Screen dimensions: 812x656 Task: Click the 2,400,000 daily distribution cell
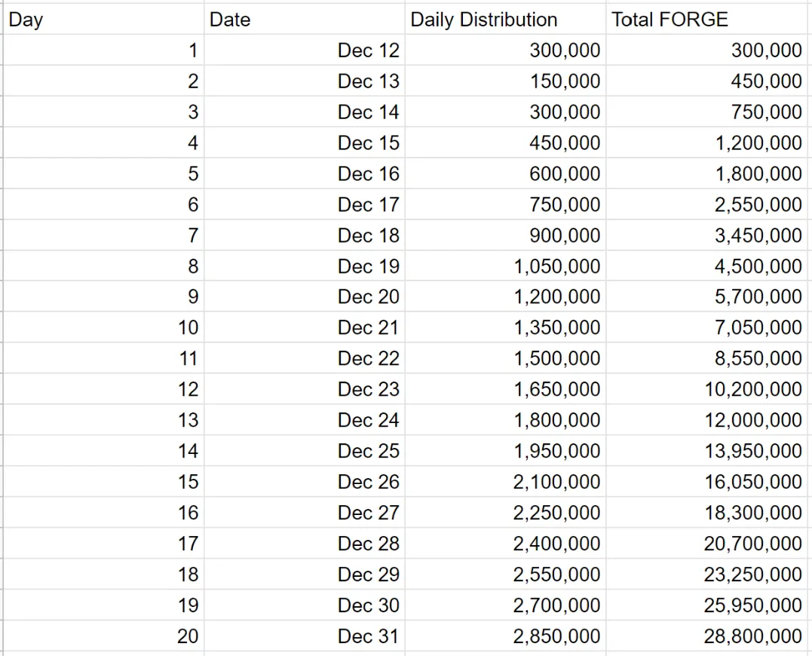(505, 543)
